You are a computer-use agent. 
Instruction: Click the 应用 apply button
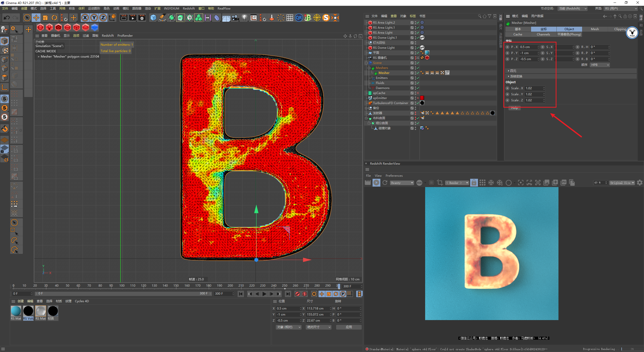(x=349, y=327)
